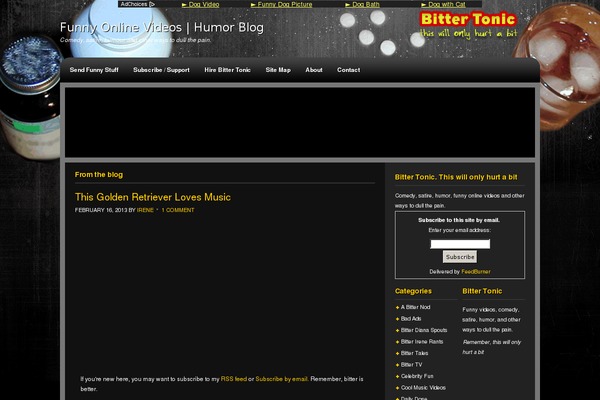Open the A Bitter Nod category
Viewport: 600px width, 400px height.
[x=416, y=307]
